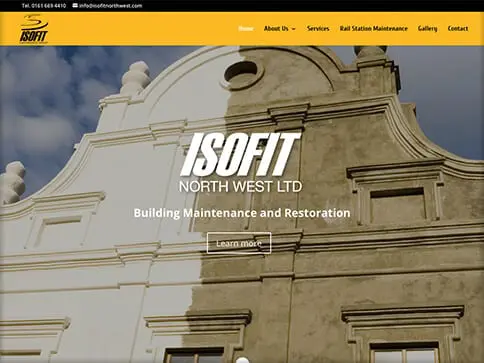
Task: Click the Learn more button
Action: coord(239,243)
